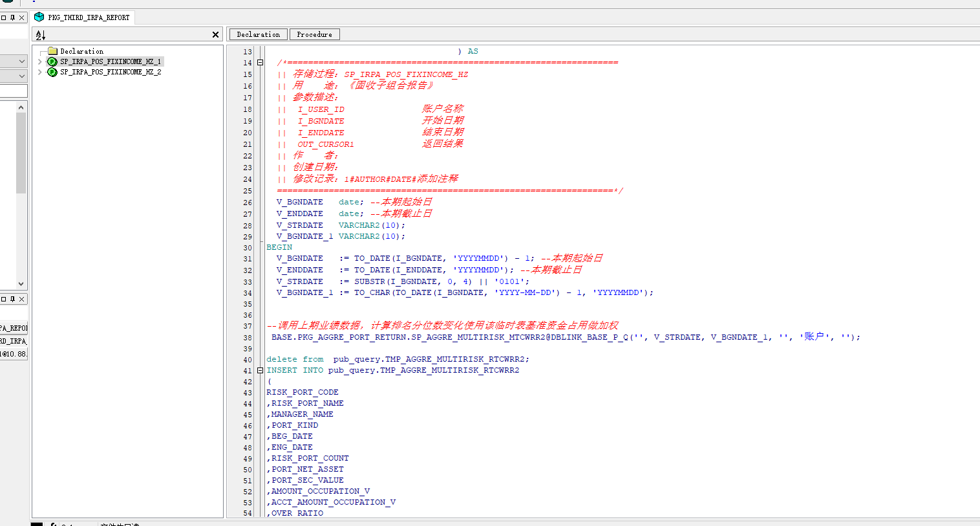Collapse the INSERT INTO fold at line 41
The image size is (980, 526).
click(260, 371)
